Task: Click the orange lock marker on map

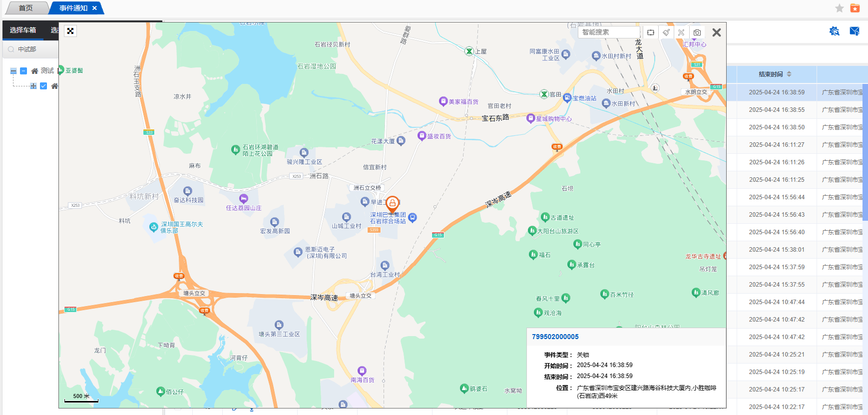Action: [393, 204]
